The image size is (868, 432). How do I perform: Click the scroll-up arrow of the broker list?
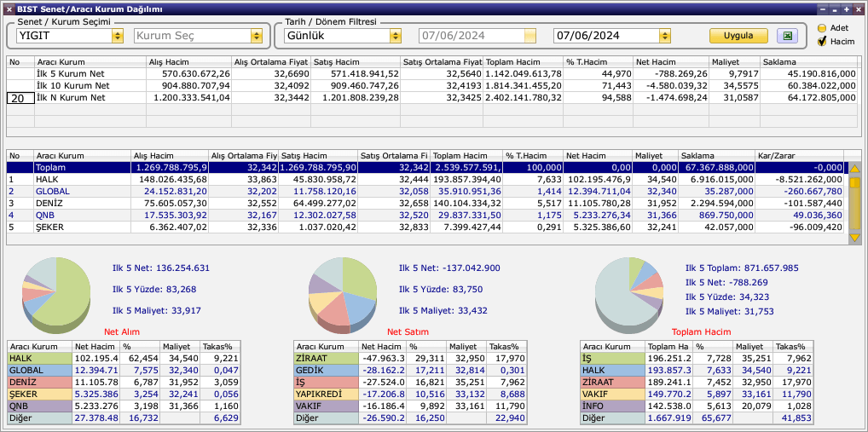coord(854,169)
